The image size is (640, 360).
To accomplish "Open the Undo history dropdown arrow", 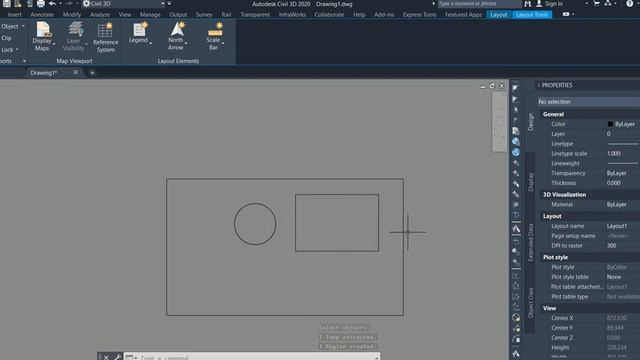I will pos(60,4).
